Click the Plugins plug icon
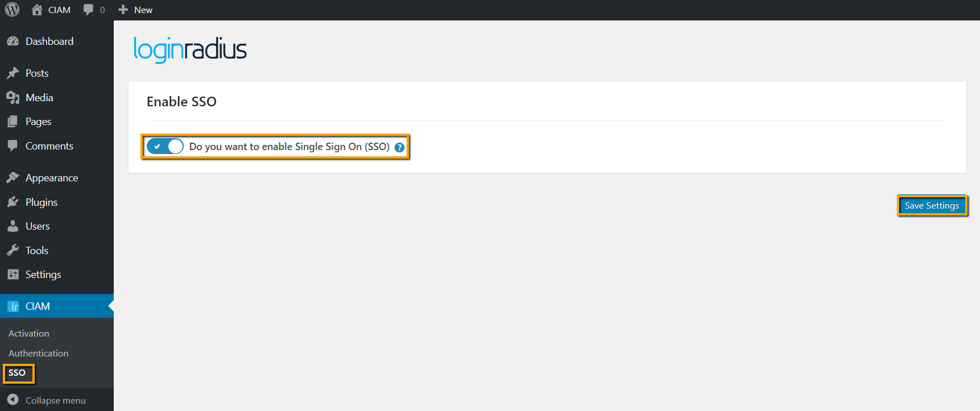 [x=13, y=202]
